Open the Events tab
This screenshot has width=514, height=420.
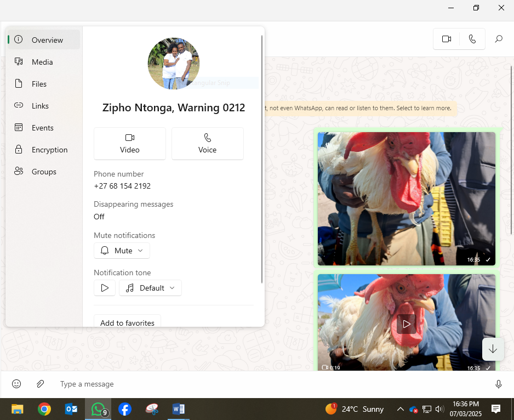[44, 128]
